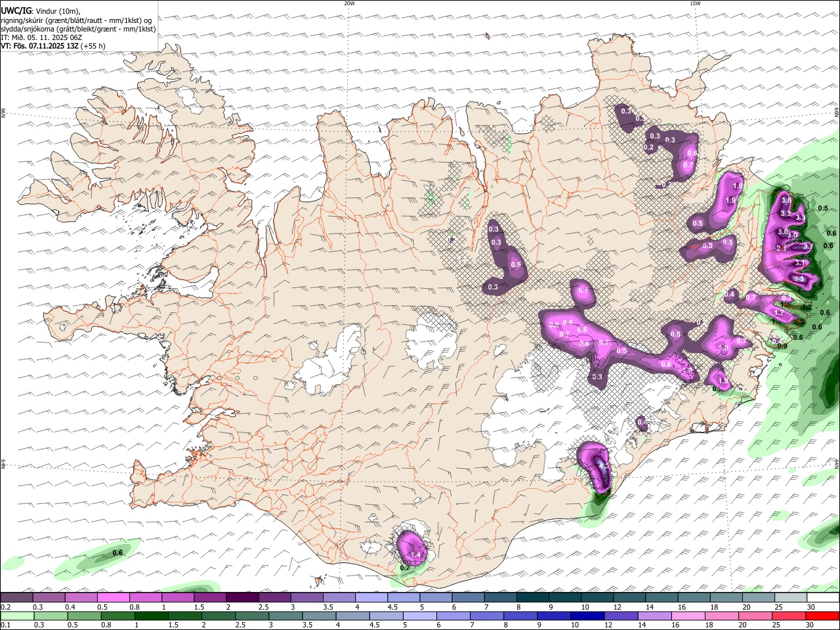
Task: Click the '20W' longitude label
Action: pos(349,3)
